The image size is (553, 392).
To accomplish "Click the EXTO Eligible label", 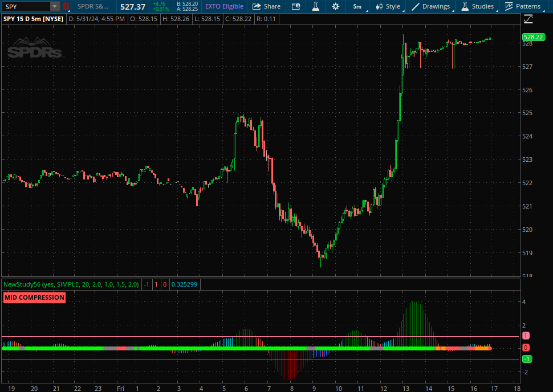I will 224,6.
